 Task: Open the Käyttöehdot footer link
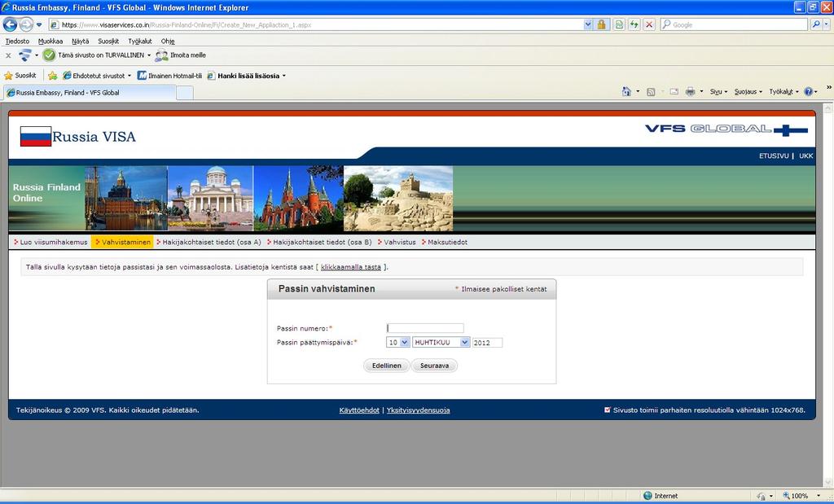tap(359, 410)
